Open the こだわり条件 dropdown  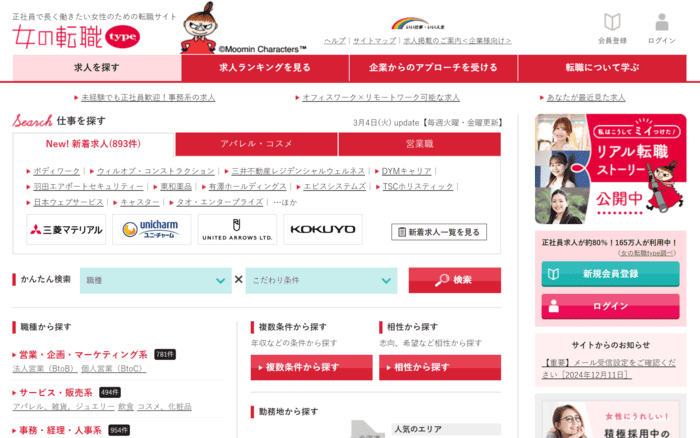(x=321, y=280)
